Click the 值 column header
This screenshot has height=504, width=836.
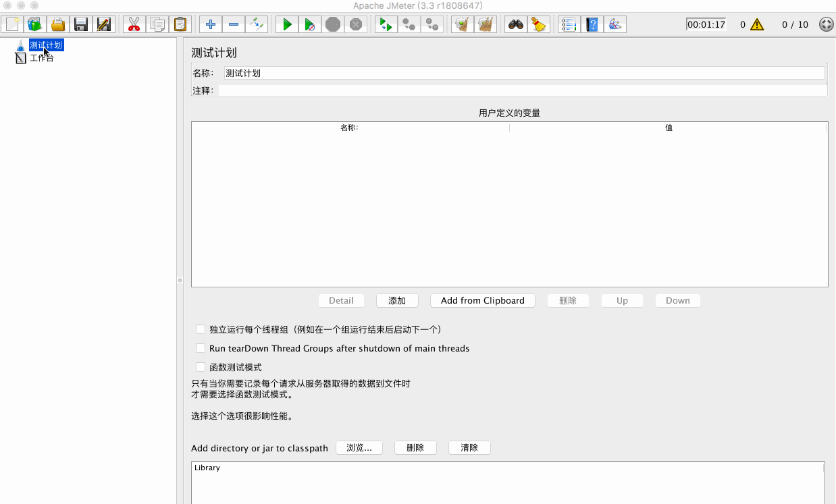[x=669, y=128]
